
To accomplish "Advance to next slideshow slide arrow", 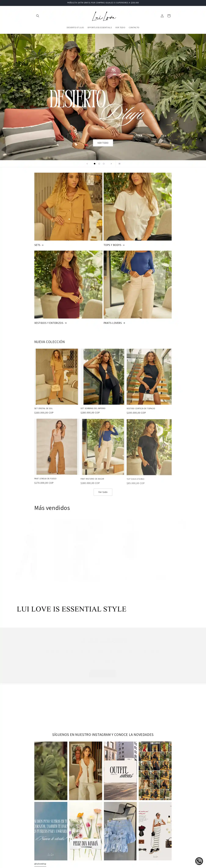I will click(111, 164).
